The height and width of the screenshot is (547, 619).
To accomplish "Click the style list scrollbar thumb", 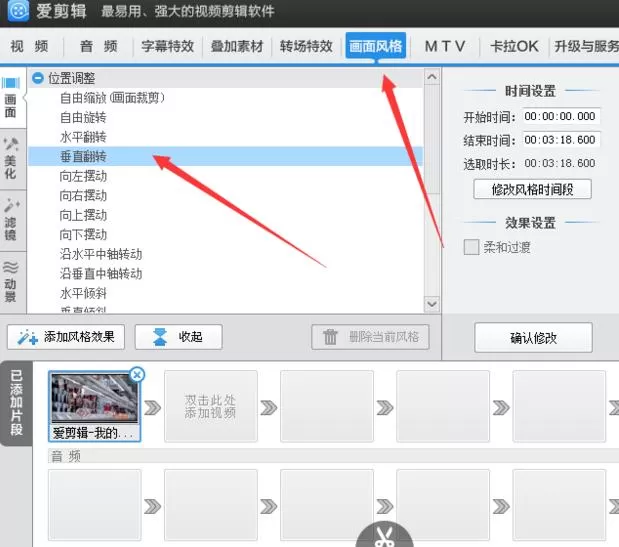I will (x=432, y=139).
